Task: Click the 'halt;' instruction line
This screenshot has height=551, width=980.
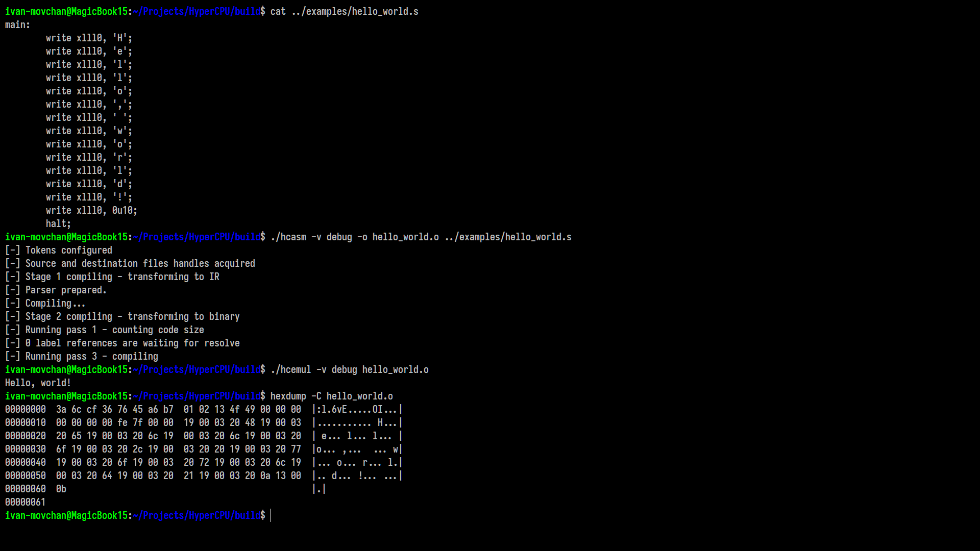Action: (x=58, y=223)
